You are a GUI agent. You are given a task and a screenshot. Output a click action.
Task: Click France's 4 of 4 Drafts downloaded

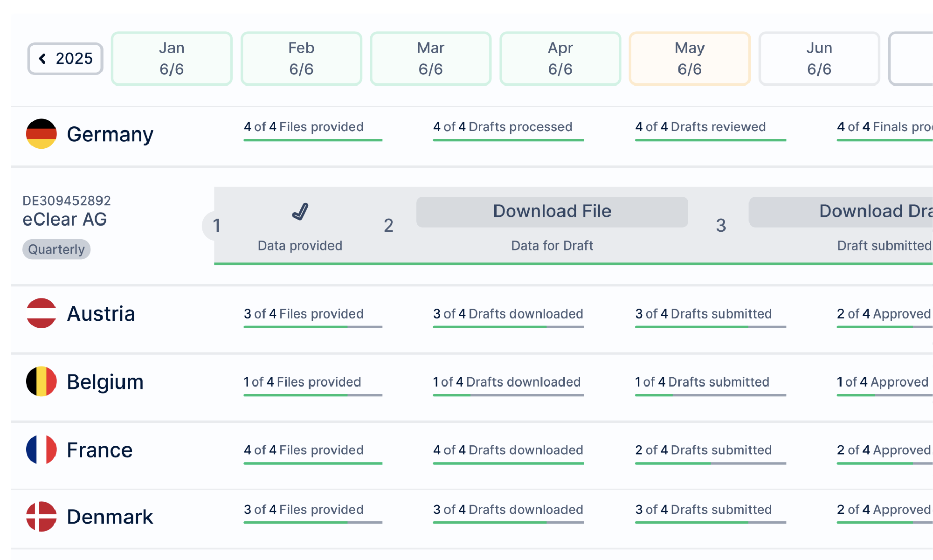[508, 454]
